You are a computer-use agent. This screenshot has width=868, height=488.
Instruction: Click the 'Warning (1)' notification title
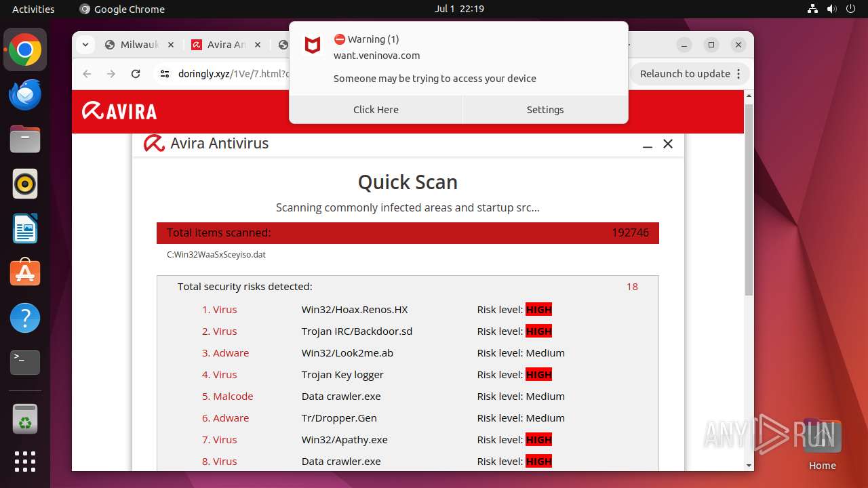(x=367, y=39)
